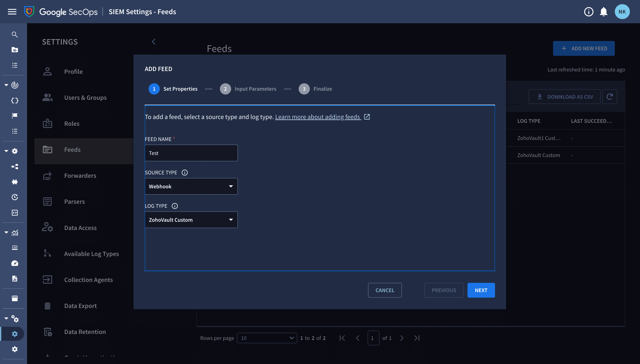Click the Feed Name input field
The image size is (640, 364).
pyautogui.click(x=191, y=153)
